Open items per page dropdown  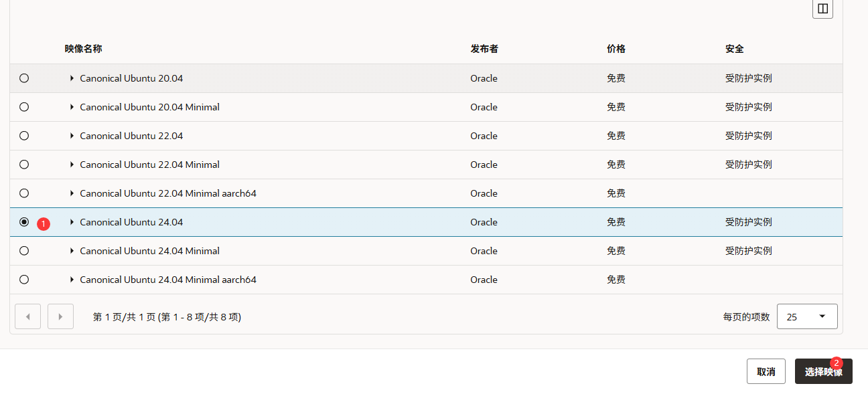807,316
